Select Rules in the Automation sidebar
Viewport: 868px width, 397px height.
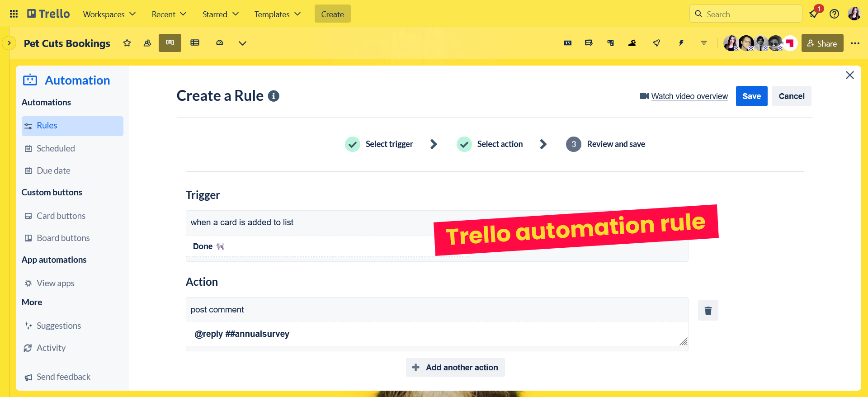pos(72,126)
